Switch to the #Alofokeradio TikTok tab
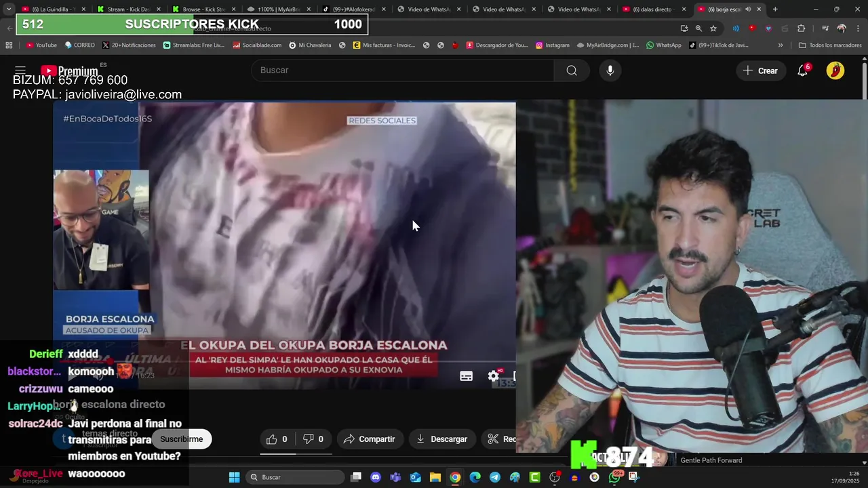The height and width of the screenshot is (488, 868). (x=354, y=9)
